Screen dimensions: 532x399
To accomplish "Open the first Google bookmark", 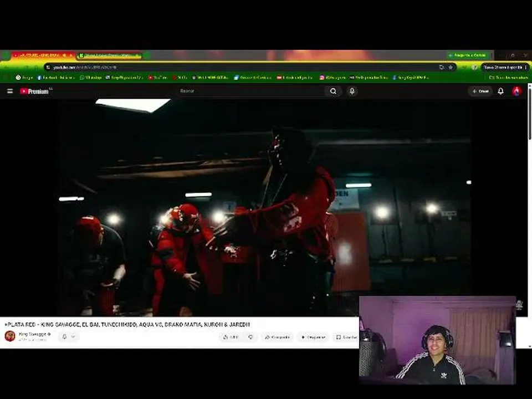I will point(24,78).
